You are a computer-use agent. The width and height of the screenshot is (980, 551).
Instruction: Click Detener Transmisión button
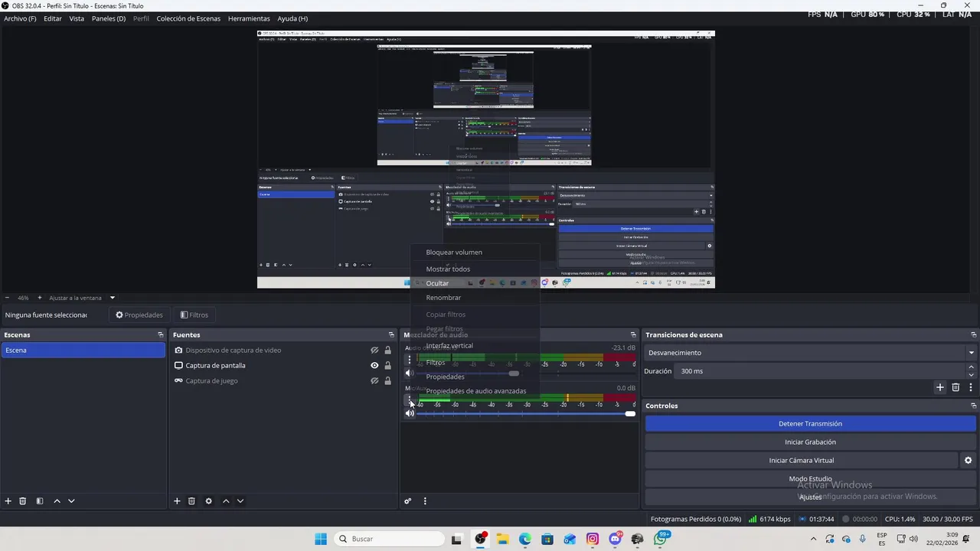pyautogui.click(x=811, y=424)
